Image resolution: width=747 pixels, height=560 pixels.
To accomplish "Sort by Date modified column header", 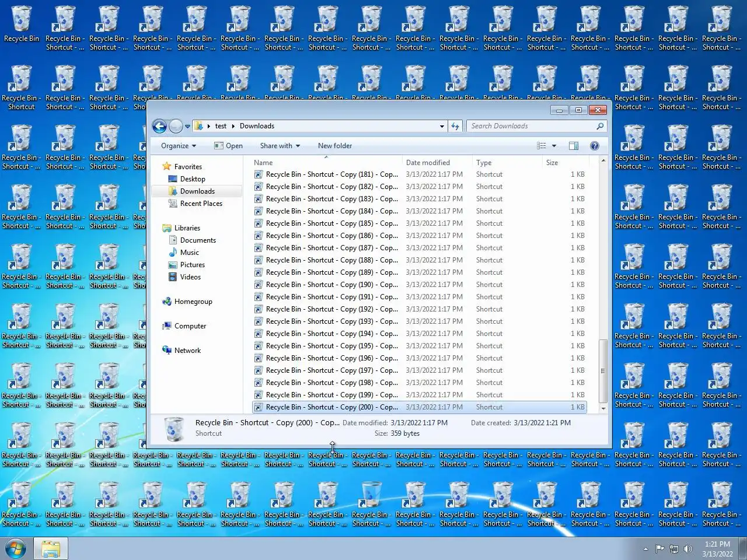I will 437,163.
